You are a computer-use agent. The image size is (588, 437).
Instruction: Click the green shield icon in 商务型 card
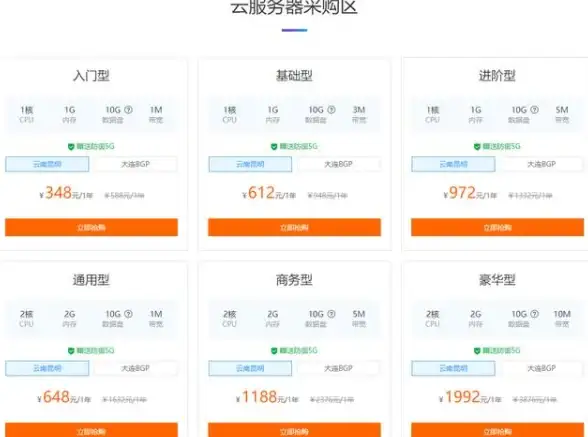tap(274, 351)
